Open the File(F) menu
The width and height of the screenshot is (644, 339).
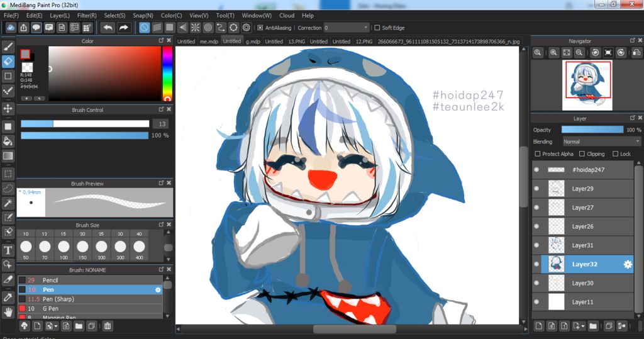pos(11,15)
